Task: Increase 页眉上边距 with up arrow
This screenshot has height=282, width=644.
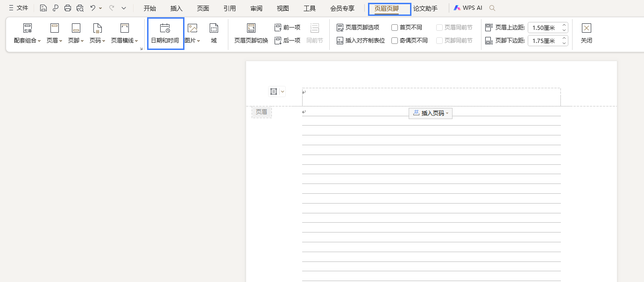Action: [x=564, y=25]
